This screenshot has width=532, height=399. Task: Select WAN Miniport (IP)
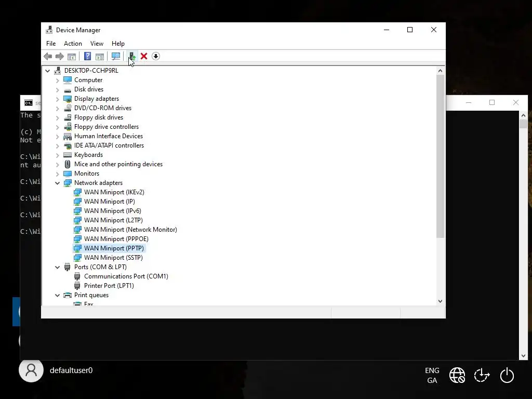(110, 202)
